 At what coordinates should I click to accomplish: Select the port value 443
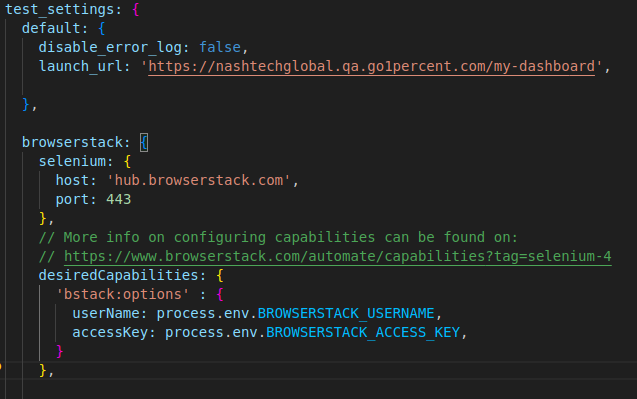119,200
